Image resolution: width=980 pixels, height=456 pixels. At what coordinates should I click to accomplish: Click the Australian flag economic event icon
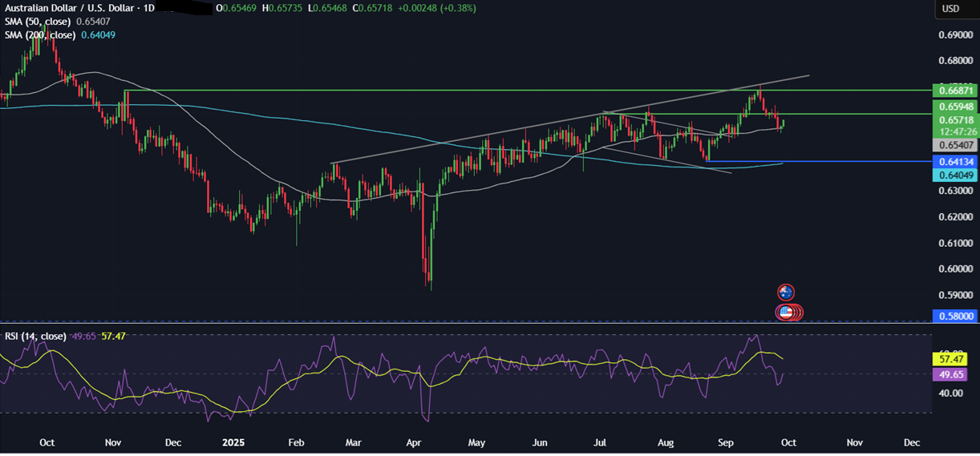[x=786, y=293]
